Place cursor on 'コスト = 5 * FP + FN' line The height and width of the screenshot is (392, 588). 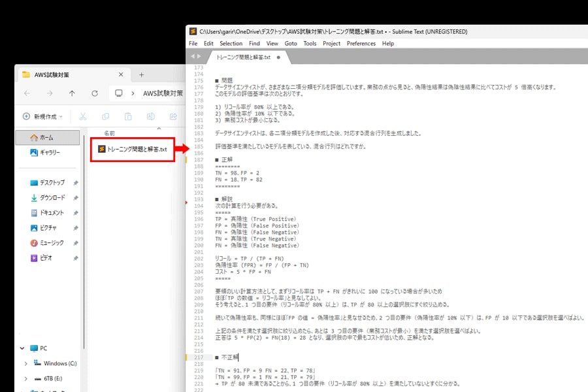[x=242, y=272]
